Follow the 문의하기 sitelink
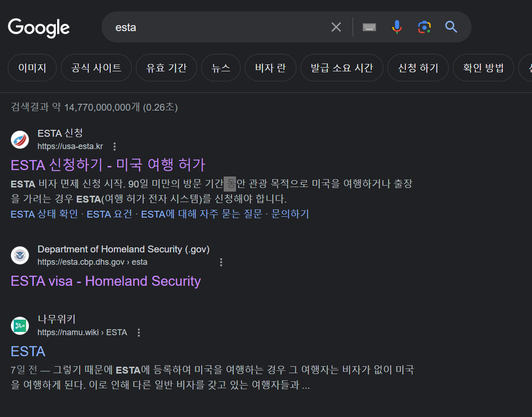The height and width of the screenshot is (417, 532). click(291, 214)
